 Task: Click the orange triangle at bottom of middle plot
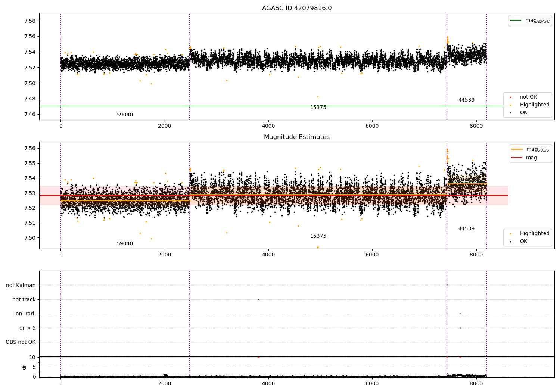318,248
